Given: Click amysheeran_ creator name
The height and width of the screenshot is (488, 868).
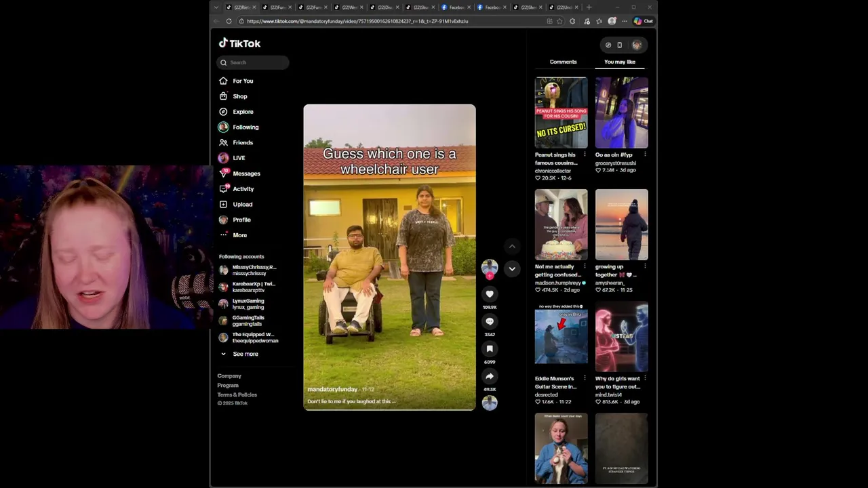Looking at the screenshot, I should tap(610, 283).
